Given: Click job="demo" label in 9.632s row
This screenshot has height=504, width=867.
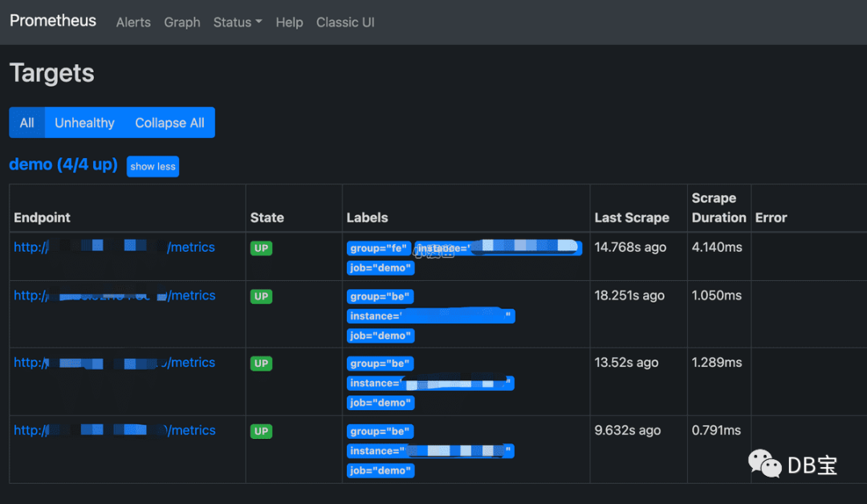Looking at the screenshot, I should (381, 470).
